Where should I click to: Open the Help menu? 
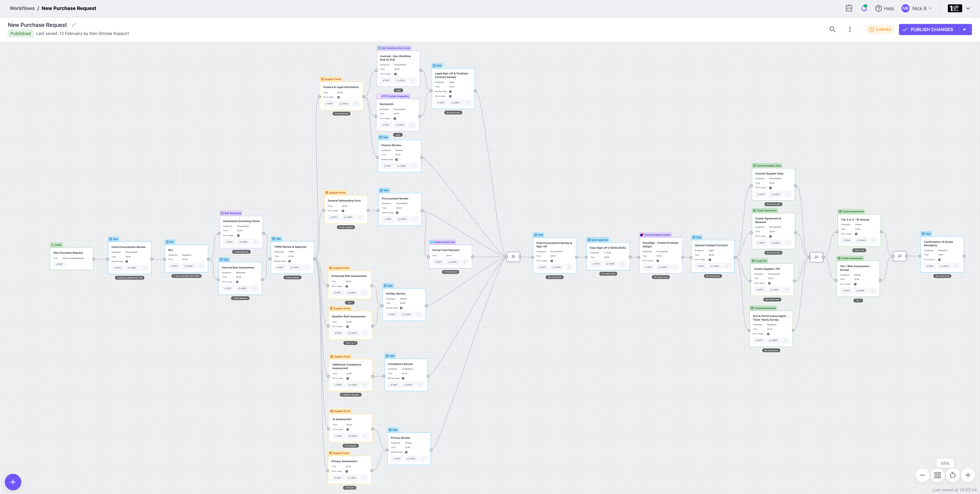(885, 8)
